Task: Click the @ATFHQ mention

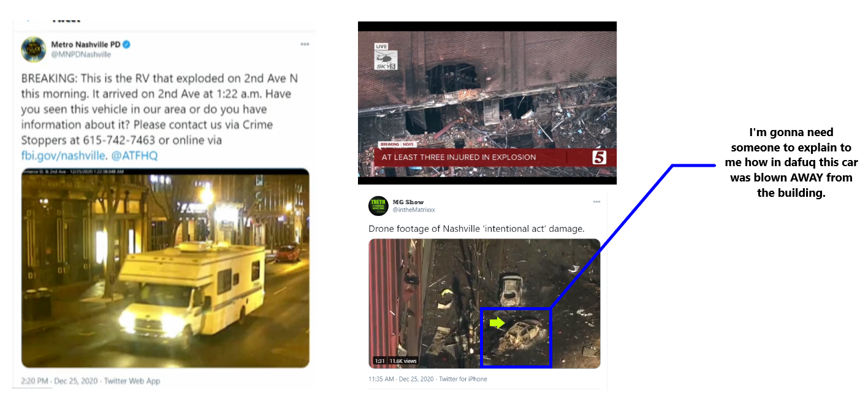Action: coord(134,156)
